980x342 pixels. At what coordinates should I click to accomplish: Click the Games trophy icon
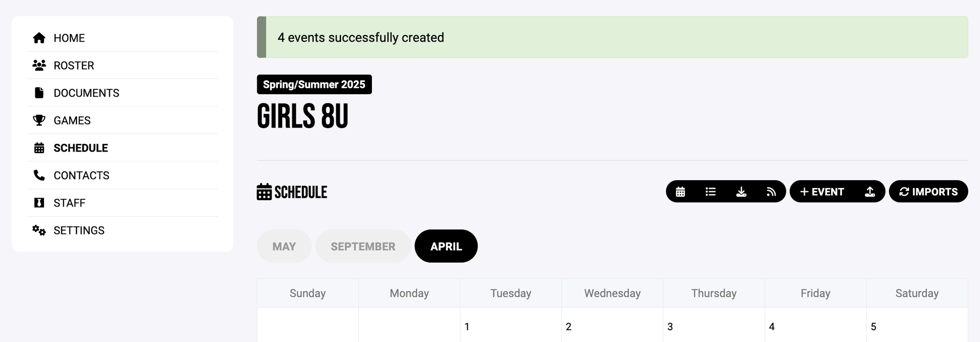39,120
